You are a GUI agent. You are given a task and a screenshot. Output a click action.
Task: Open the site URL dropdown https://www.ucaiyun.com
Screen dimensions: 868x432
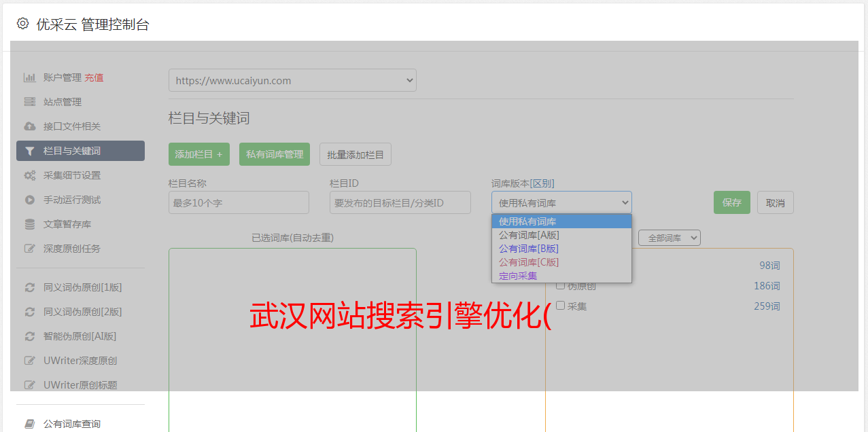click(x=292, y=80)
